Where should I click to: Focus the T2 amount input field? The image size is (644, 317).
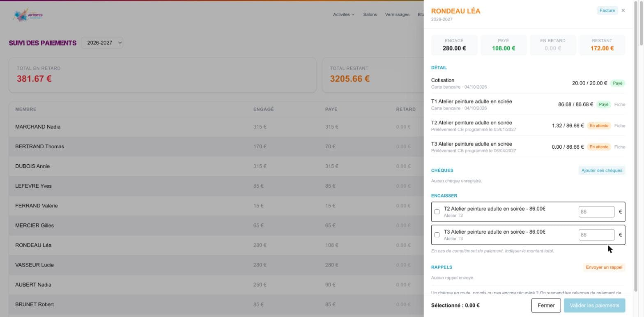[x=596, y=212]
